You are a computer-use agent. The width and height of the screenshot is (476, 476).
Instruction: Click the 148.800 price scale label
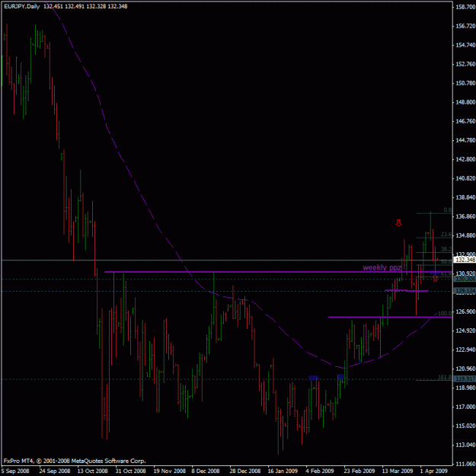pyautogui.click(x=465, y=102)
